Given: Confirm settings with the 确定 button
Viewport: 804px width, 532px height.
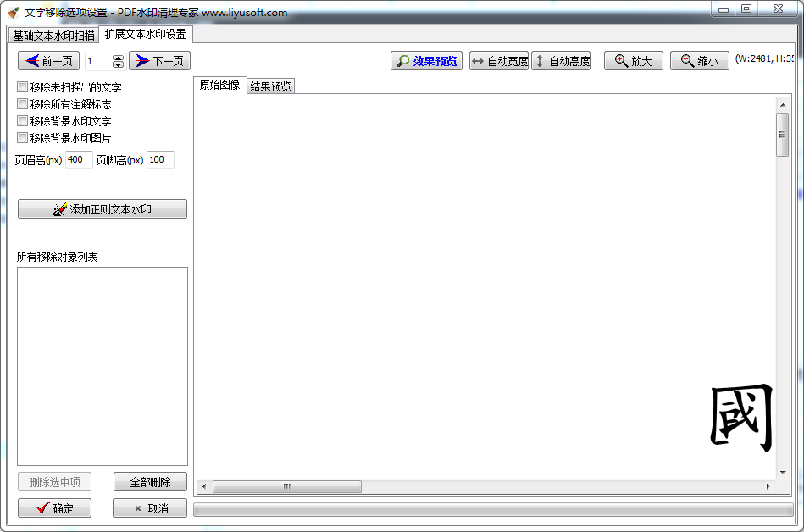Looking at the screenshot, I should 53,507.
